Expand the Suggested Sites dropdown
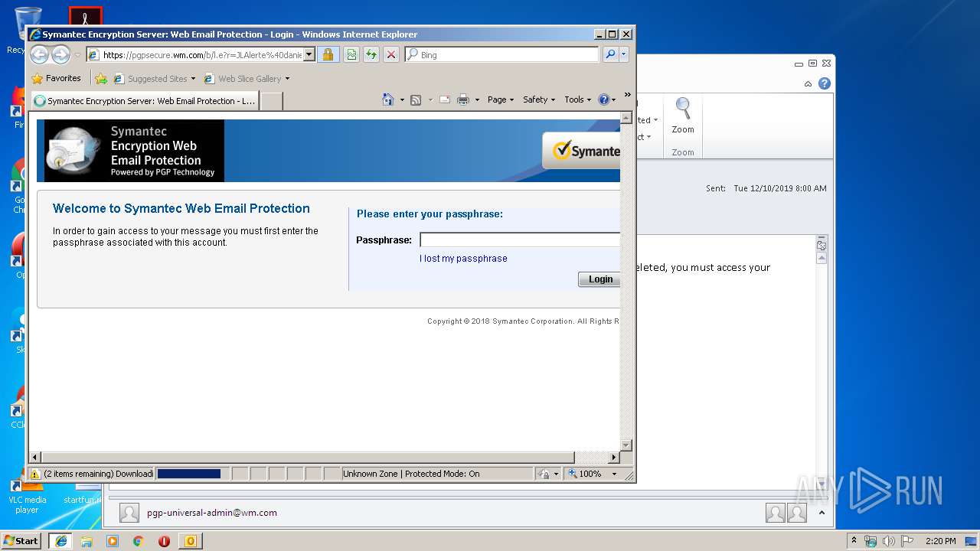980x551 pixels. coord(193,79)
